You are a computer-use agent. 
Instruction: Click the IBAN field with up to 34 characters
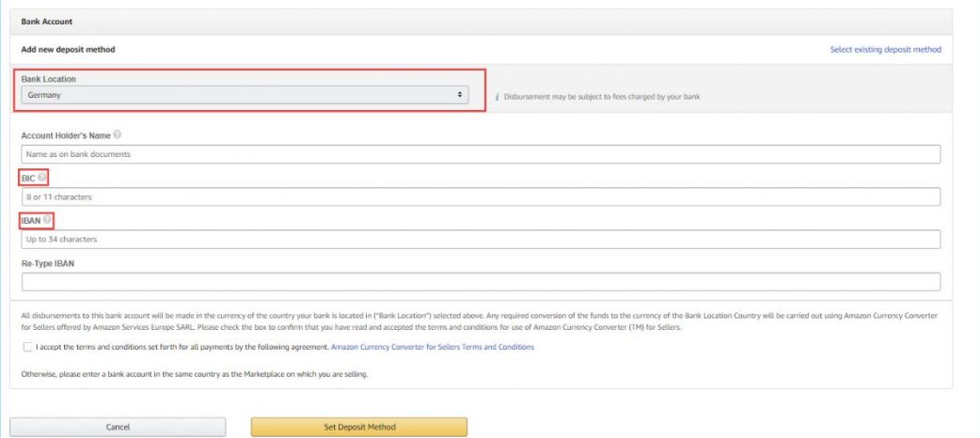pyautogui.click(x=481, y=240)
